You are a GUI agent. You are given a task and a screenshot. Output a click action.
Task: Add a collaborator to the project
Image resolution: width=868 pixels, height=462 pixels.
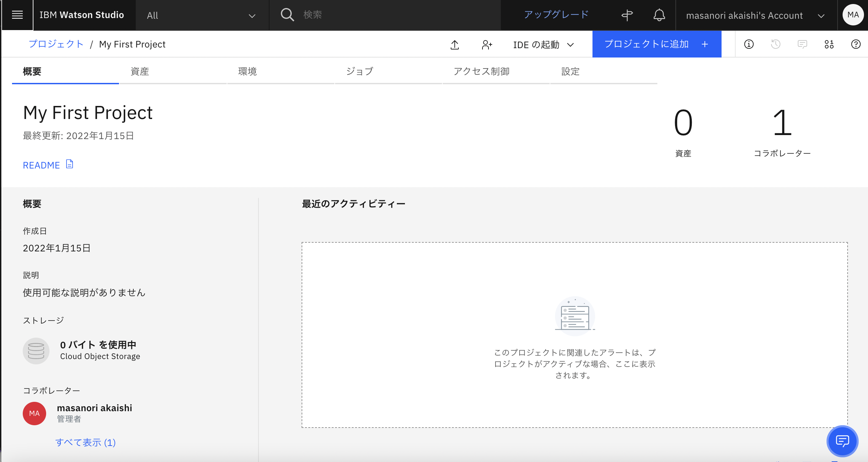tap(487, 44)
